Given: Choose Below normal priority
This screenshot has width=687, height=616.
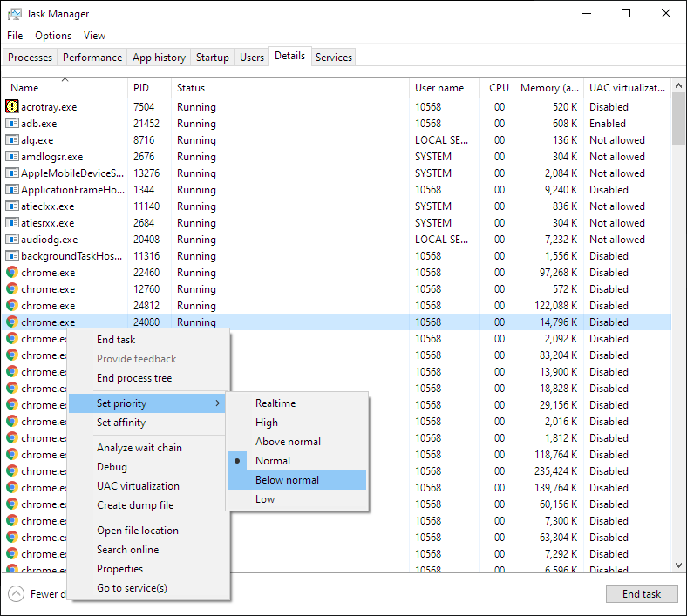Looking at the screenshot, I should point(296,480).
